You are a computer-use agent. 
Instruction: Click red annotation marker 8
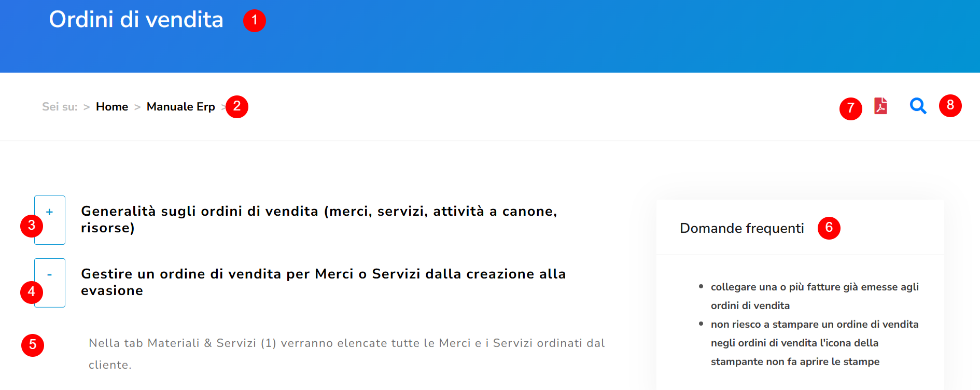click(950, 106)
